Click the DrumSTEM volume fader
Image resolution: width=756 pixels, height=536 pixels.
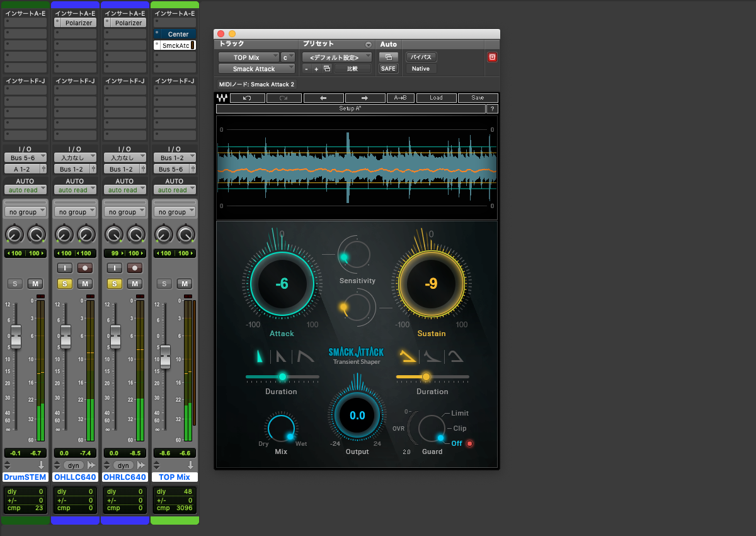(x=16, y=335)
